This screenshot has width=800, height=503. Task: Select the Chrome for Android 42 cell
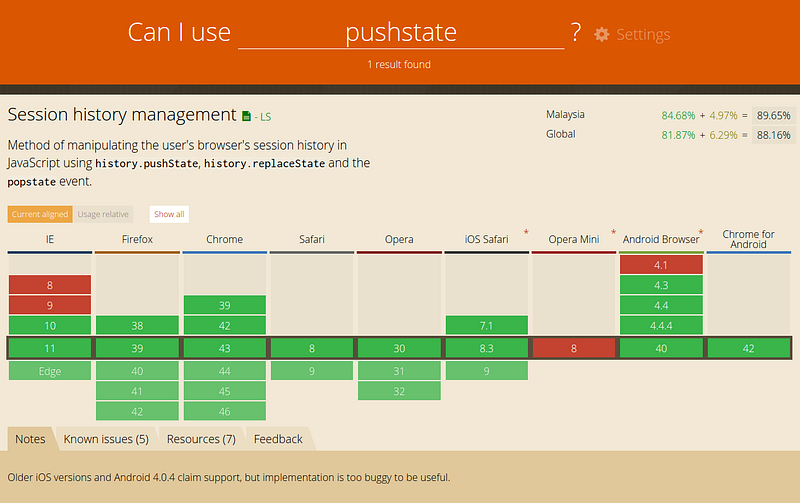[x=748, y=348]
